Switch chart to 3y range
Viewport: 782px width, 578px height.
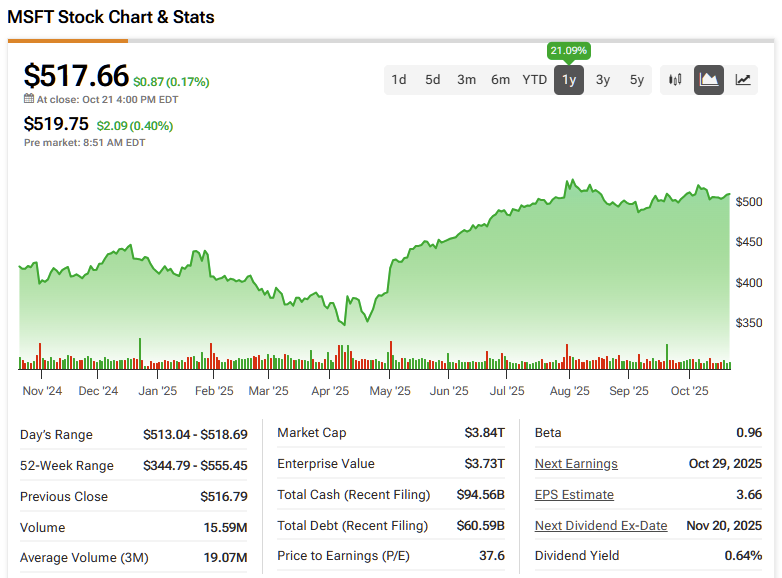click(x=603, y=80)
